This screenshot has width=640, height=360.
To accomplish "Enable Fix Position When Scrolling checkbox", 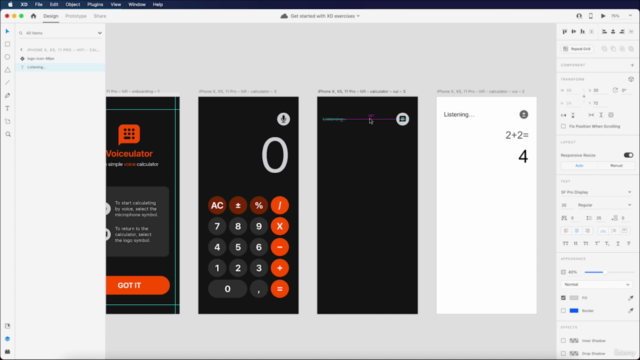I will click(x=564, y=127).
